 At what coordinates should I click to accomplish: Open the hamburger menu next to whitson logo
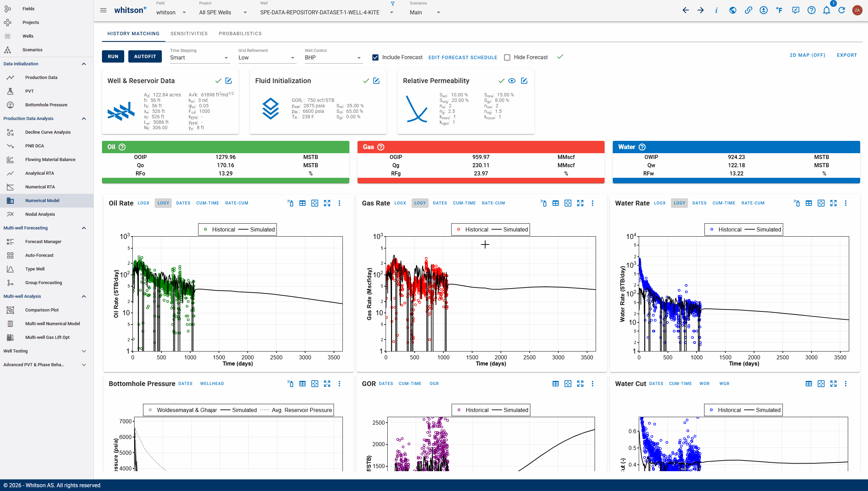coord(103,10)
